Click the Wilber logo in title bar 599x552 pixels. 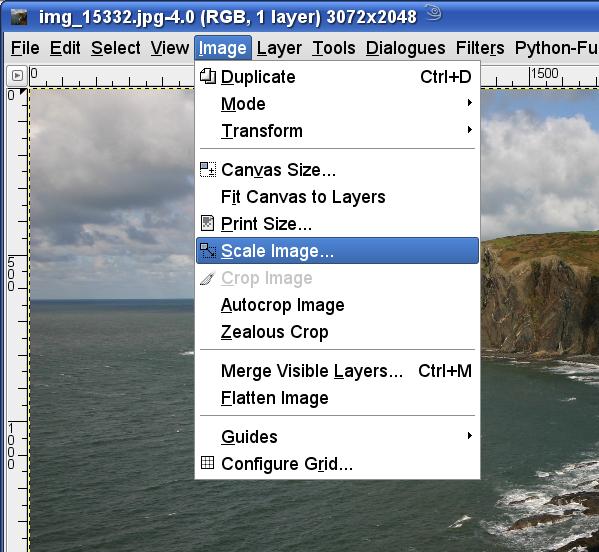[x=433, y=13]
